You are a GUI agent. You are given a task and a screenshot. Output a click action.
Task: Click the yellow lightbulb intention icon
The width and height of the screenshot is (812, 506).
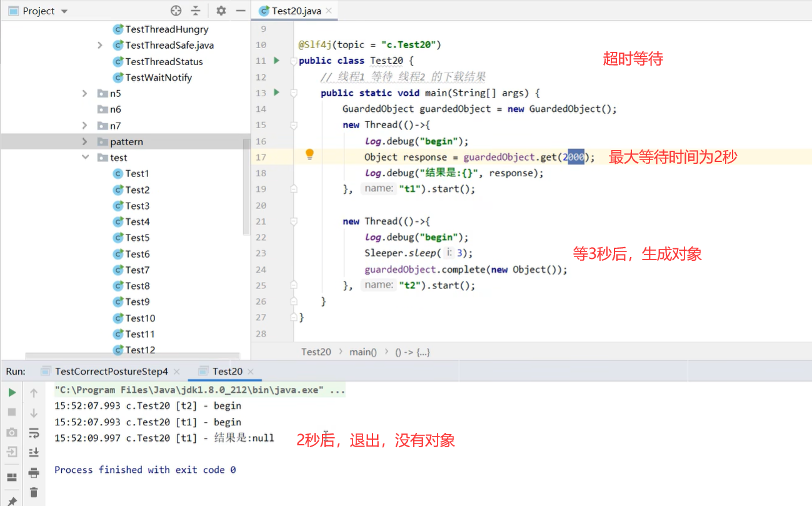tap(309, 155)
